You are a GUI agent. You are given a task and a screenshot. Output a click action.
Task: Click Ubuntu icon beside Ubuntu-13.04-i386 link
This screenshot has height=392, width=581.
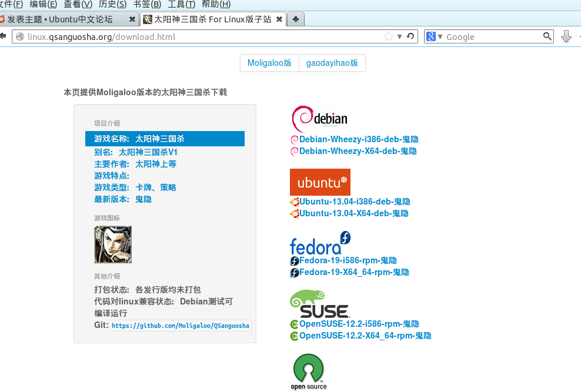pyautogui.click(x=295, y=202)
